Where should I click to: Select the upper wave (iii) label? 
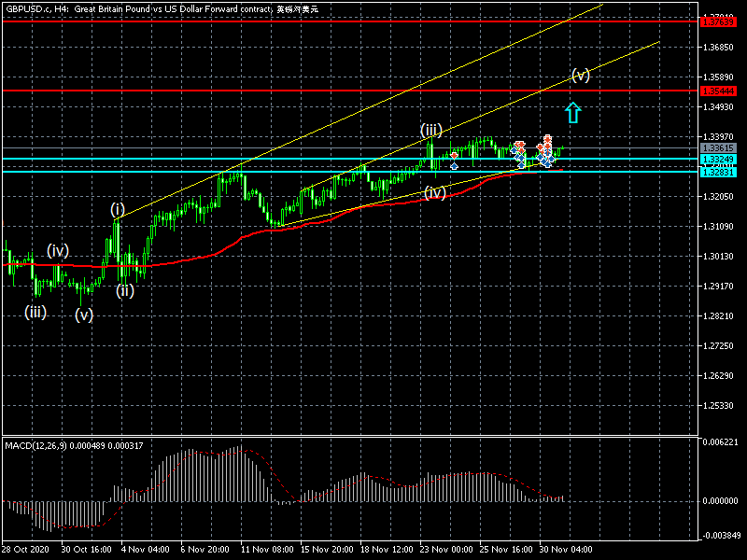pyautogui.click(x=430, y=130)
